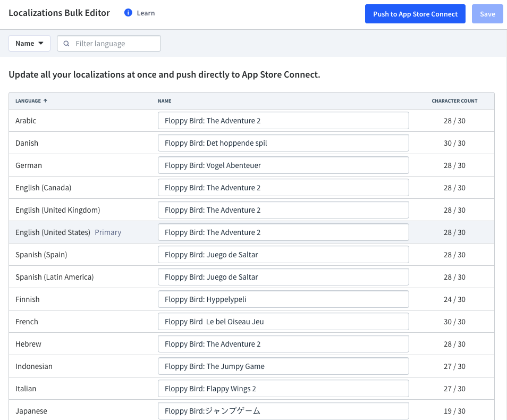Open the Learn link
This screenshot has width=507, height=420.
(x=146, y=13)
